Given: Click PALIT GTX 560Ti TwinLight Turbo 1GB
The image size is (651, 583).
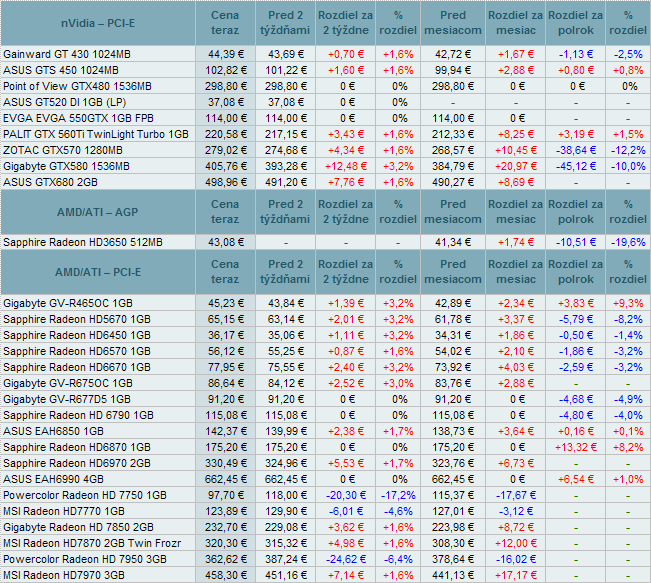Looking at the screenshot, I should 96,134.
